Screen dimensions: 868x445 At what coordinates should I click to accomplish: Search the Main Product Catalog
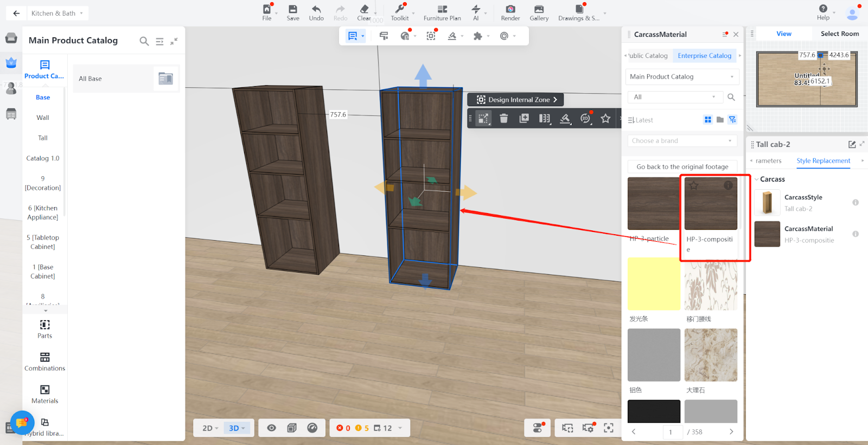point(144,41)
